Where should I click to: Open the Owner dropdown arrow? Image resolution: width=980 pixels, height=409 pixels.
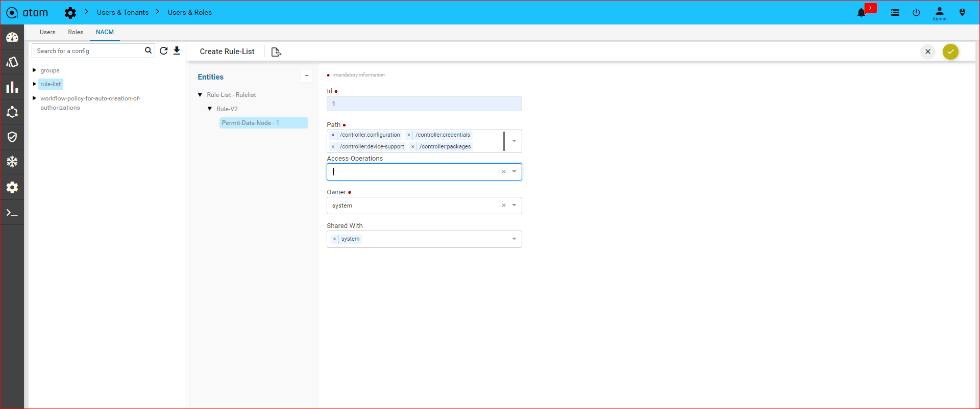[514, 206]
